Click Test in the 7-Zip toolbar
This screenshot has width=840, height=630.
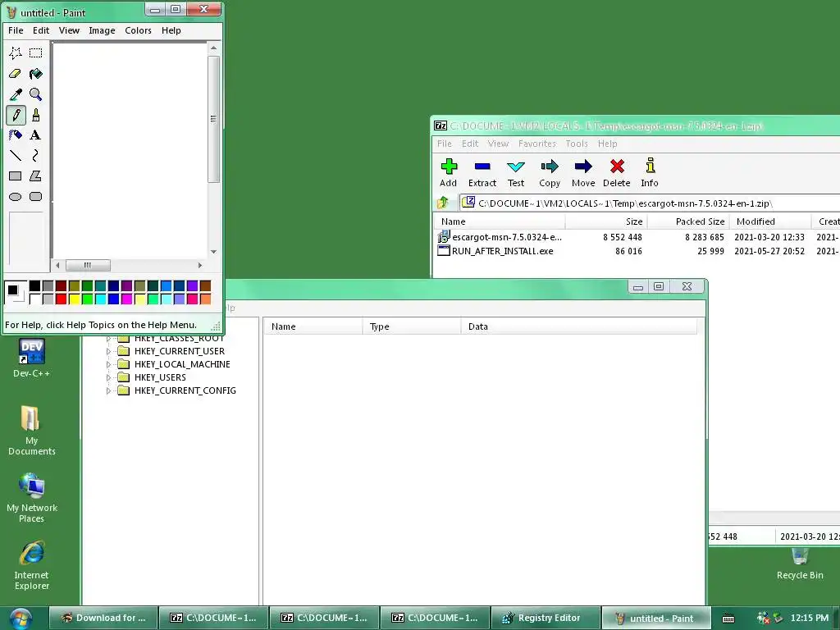(516, 172)
